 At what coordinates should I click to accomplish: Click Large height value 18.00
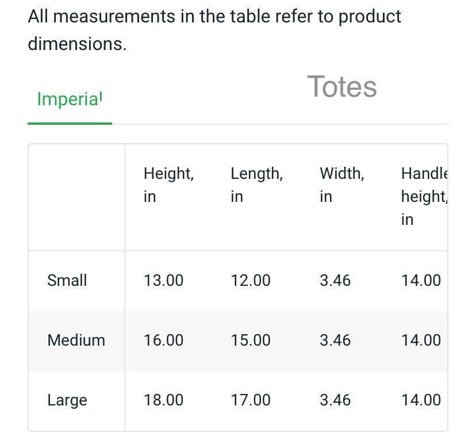click(163, 400)
